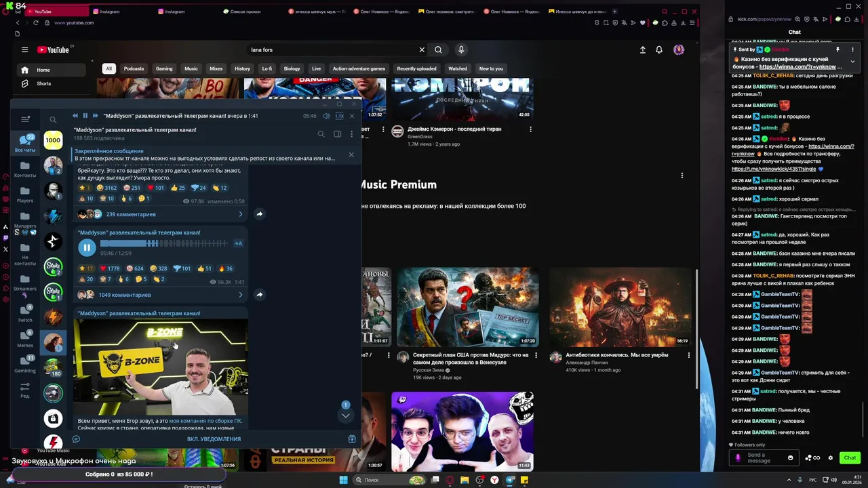
Task: Skip to next track in Telegram player bar
Action: 95,116
